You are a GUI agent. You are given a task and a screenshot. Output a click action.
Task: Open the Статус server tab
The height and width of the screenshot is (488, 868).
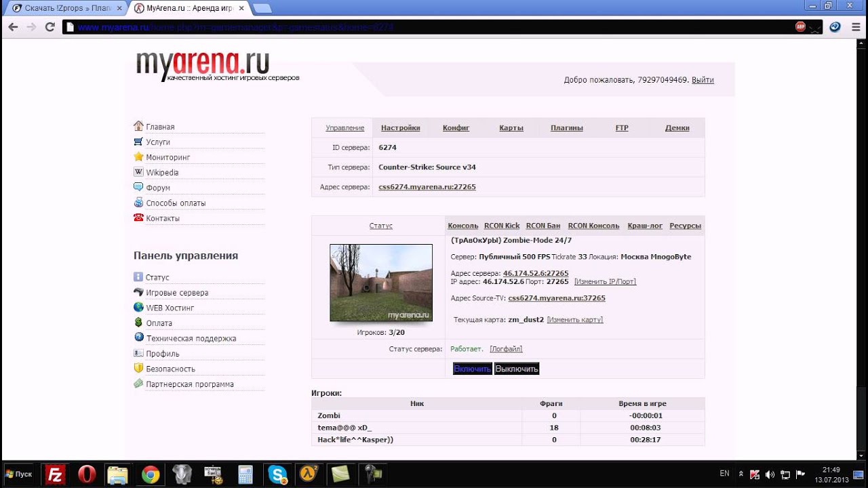coord(380,226)
